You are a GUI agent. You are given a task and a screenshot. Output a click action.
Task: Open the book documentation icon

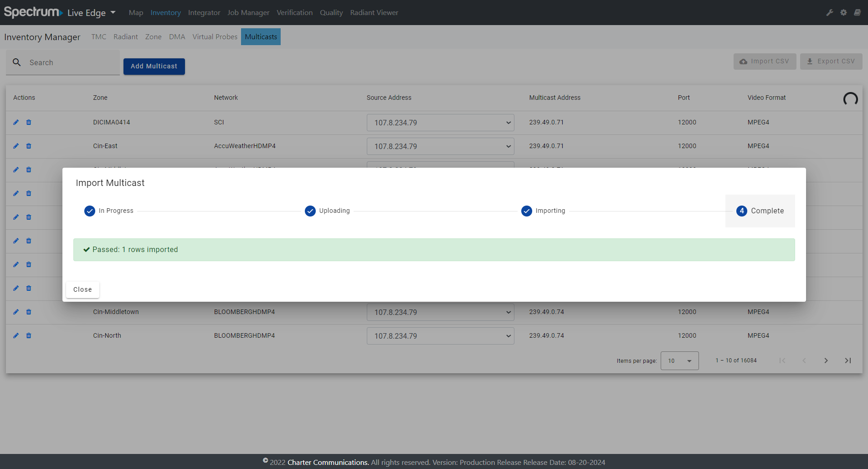click(857, 13)
